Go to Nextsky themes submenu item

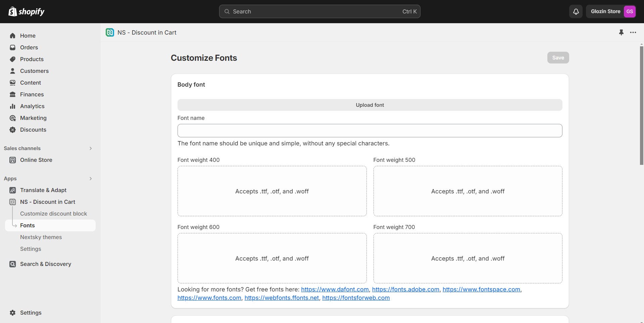[41, 237]
